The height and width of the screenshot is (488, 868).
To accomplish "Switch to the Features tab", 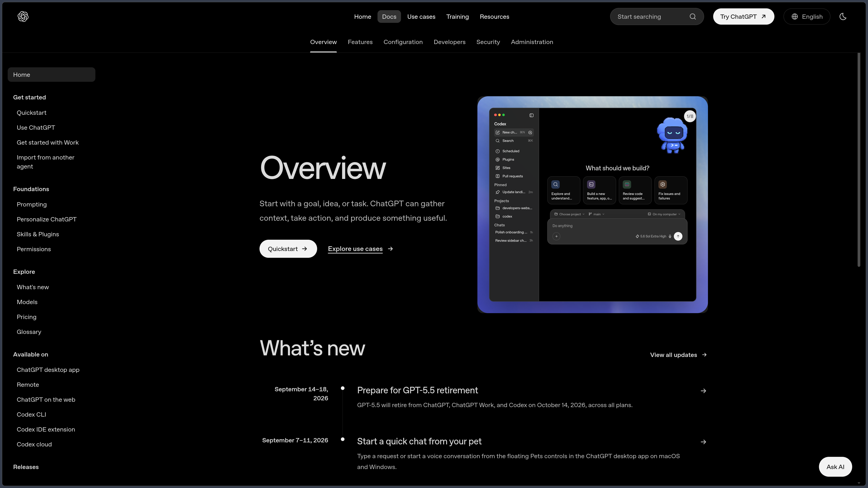I will point(360,42).
